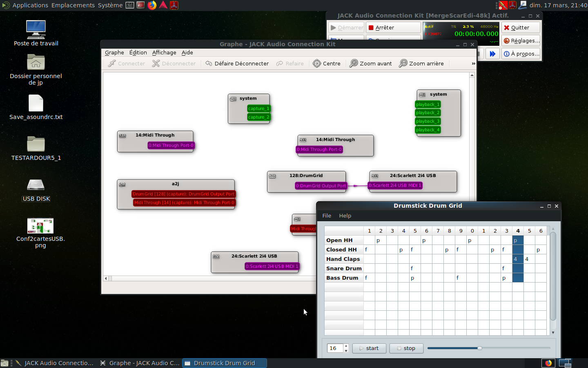
Task: Open Dossier personnel de jp folder
Action: [x=36, y=70]
